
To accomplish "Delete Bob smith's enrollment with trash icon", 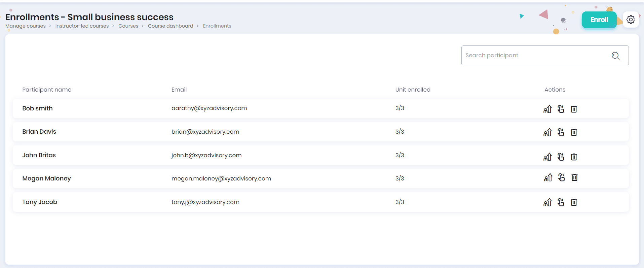I will click(x=574, y=109).
